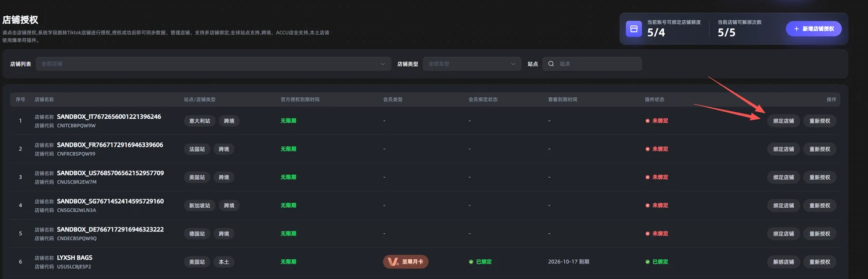Click the 站点/店铺类型 column header
Screen dimensions: 868x279
(200, 100)
